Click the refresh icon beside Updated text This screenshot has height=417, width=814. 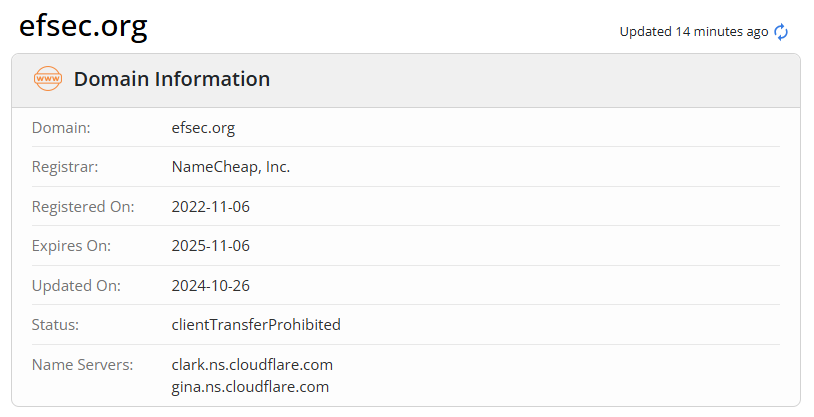pyautogui.click(x=782, y=32)
